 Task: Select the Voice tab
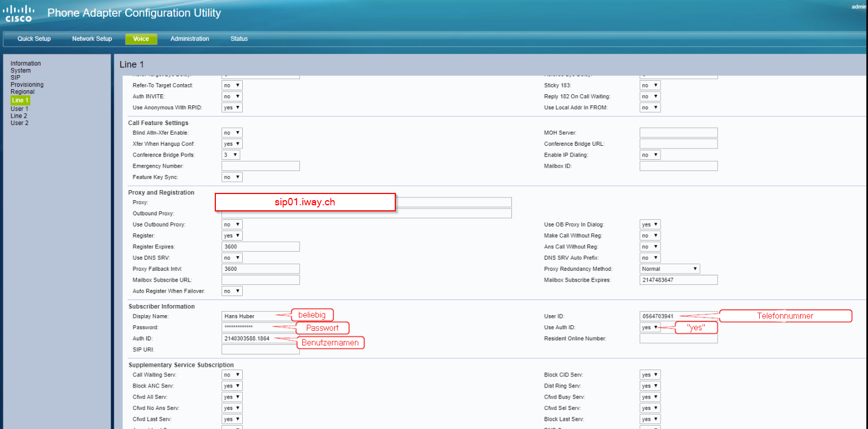tap(141, 39)
